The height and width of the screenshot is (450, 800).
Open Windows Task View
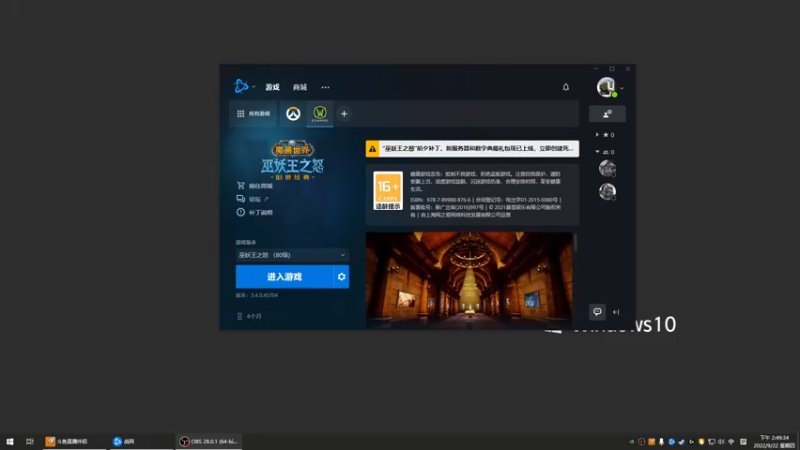(30, 441)
